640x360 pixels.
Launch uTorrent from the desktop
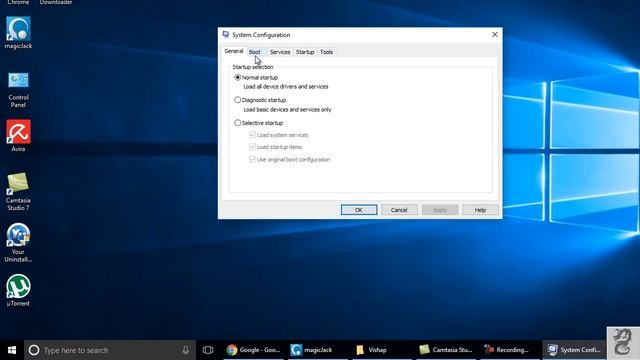point(18,290)
